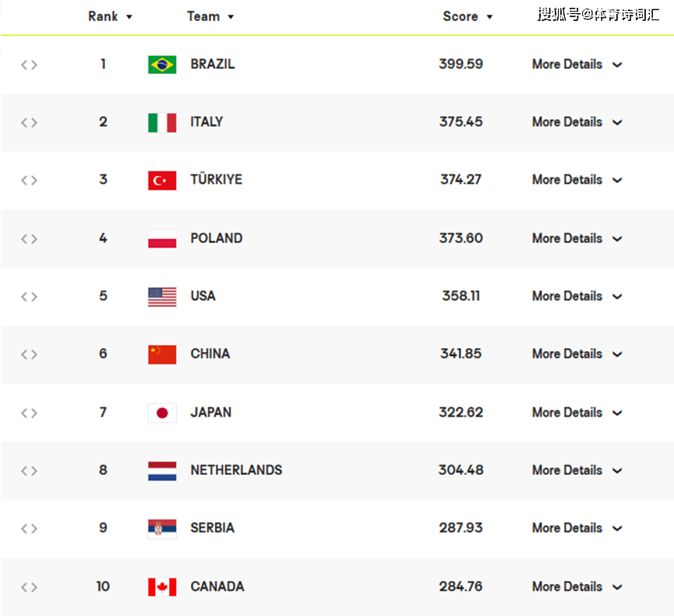The width and height of the screenshot is (674, 616).
Task: Click the rank-change arrows beside Italy
Action: tap(30, 123)
